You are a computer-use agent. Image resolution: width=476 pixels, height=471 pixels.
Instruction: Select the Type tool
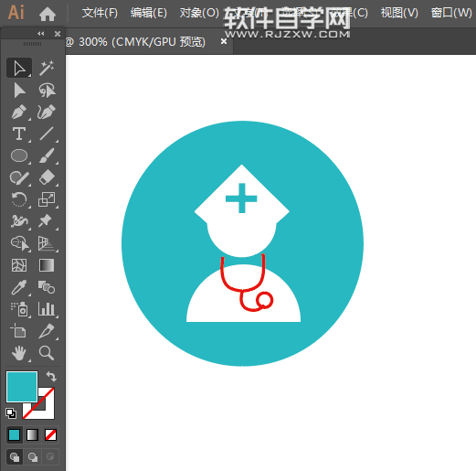click(x=19, y=134)
